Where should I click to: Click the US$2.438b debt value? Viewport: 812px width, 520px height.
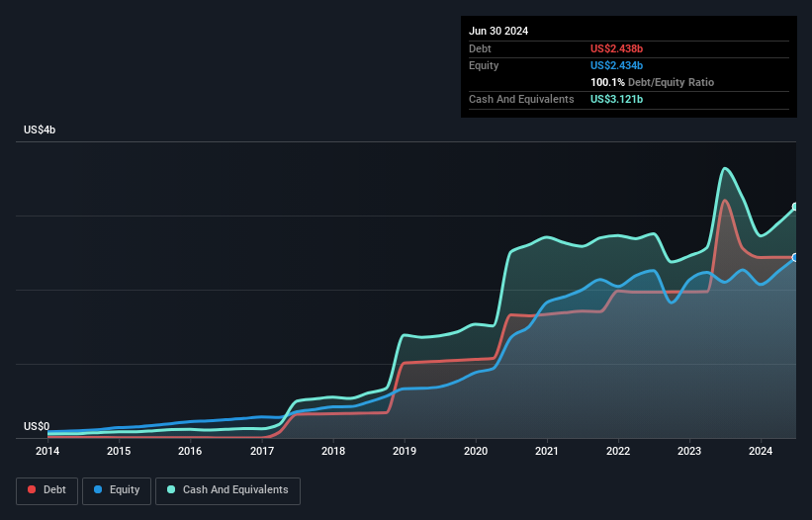(616, 48)
